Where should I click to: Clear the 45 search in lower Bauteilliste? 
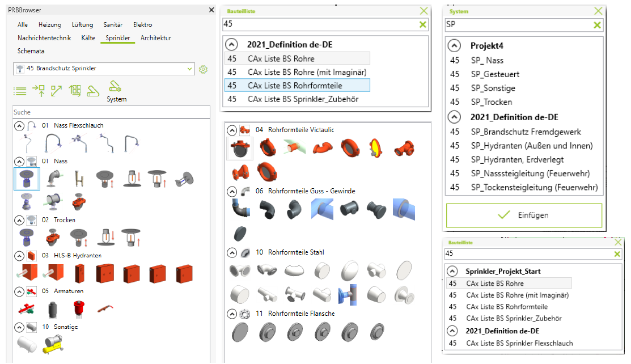coord(617,254)
